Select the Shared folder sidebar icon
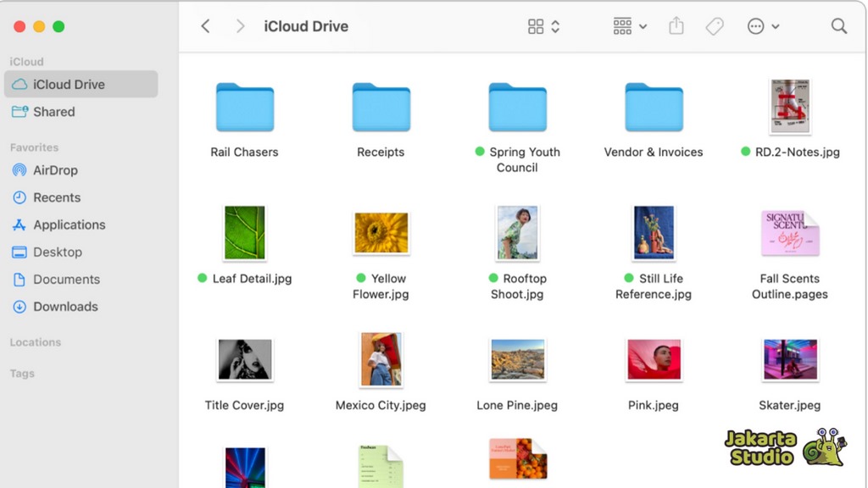 pyautogui.click(x=19, y=112)
